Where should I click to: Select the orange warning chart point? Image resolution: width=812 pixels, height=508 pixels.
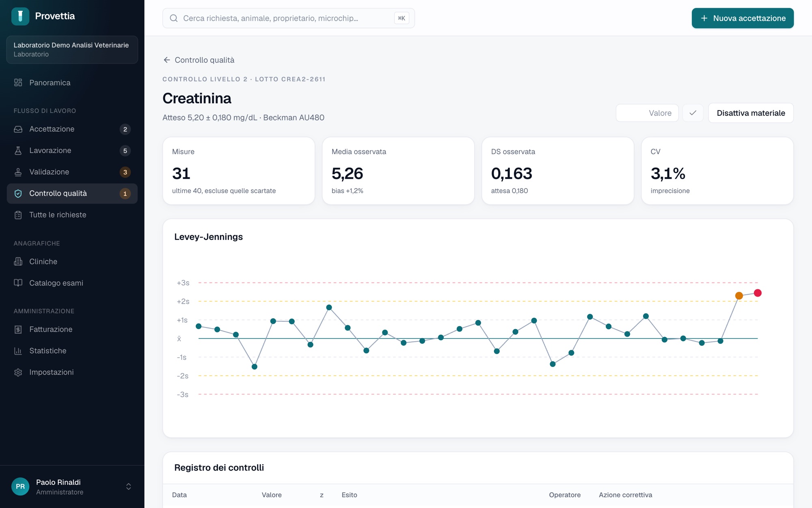(739, 296)
